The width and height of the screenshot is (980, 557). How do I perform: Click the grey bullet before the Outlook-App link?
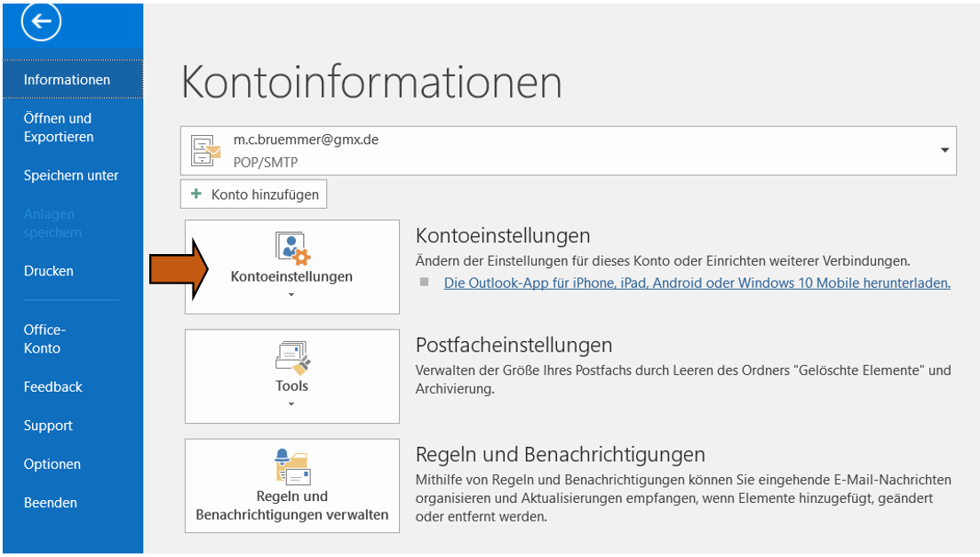click(x=425, y=282)
